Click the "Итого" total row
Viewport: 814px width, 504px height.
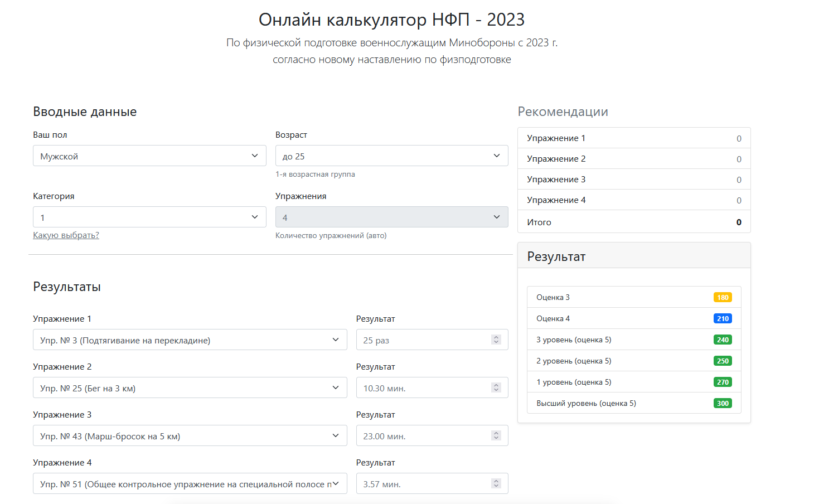click(x=634, y=222)
